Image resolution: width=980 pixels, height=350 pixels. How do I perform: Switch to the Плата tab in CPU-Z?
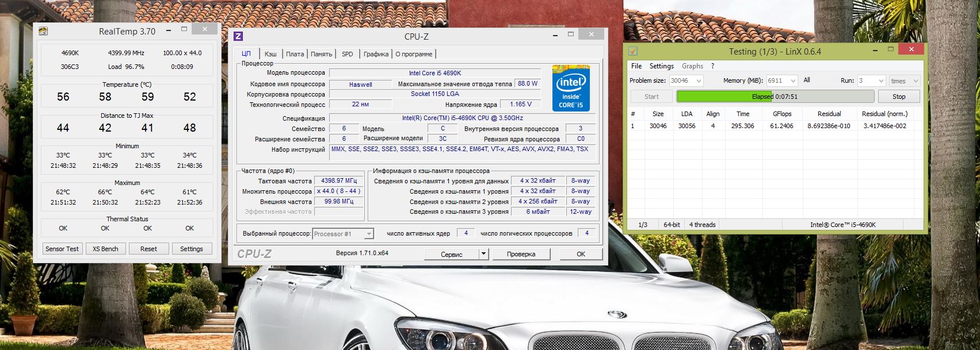click(295, 54)
